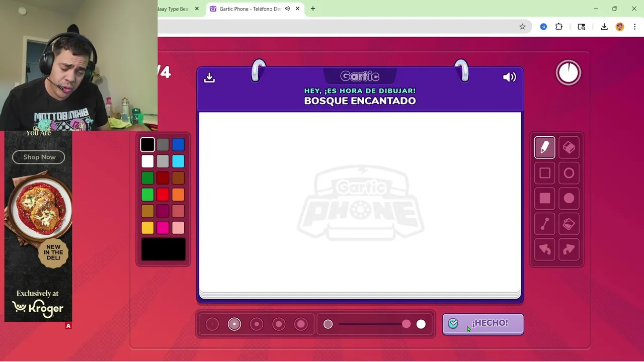Pick the salmon color swatch
This screenshot has height=362, width=644.
(x=178, y=211)
